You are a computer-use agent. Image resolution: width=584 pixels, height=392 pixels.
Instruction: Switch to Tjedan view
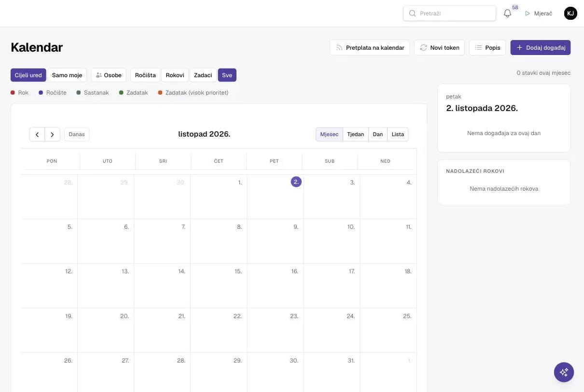point(356,134)
